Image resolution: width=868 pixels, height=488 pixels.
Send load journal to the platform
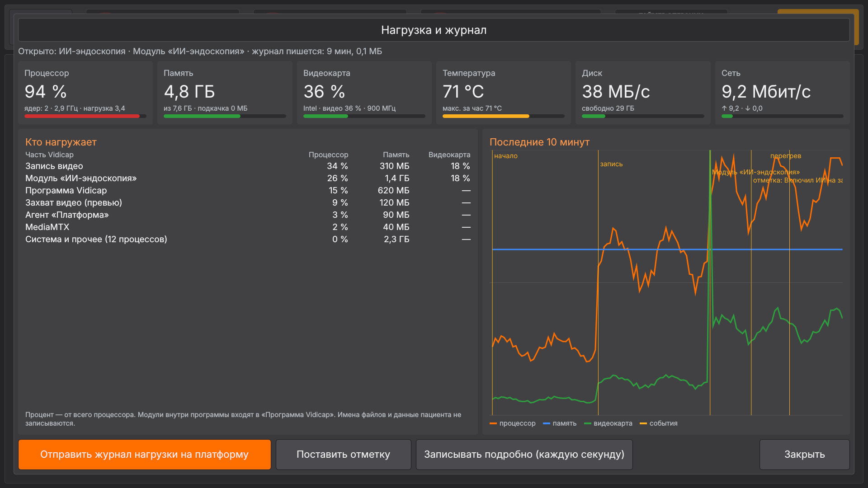point(145,455)
